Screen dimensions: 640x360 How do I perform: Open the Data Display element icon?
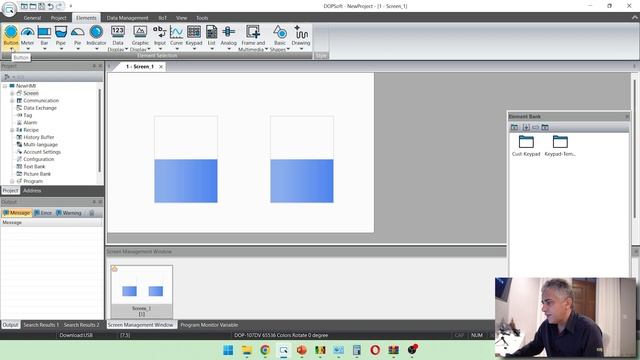[x=118, y=31]
